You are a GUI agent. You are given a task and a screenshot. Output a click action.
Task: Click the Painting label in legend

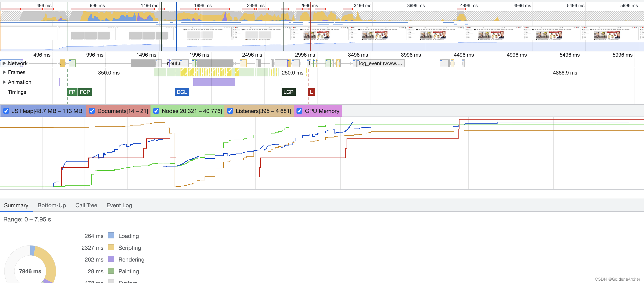[x=129, y=271]
